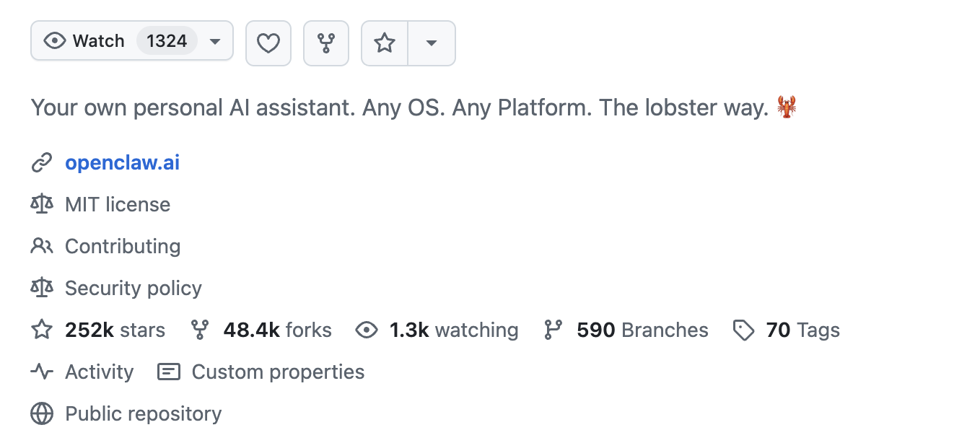Open the openclaw.ai website link
The height and width of the screenshot is (443, 980).
[122, 162]
